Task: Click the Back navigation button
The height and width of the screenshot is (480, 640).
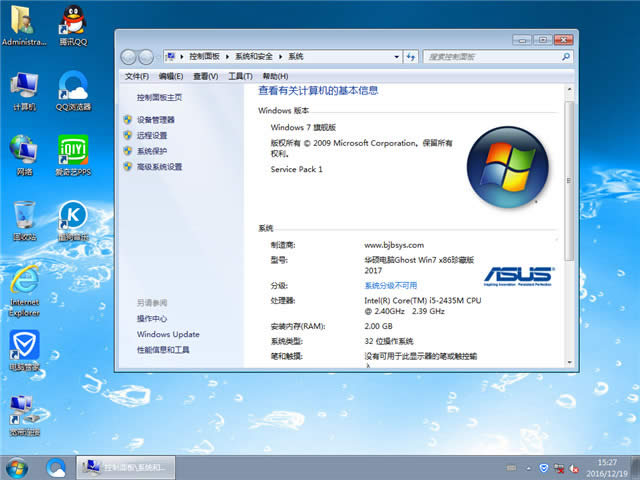Action: click(129, 57)
